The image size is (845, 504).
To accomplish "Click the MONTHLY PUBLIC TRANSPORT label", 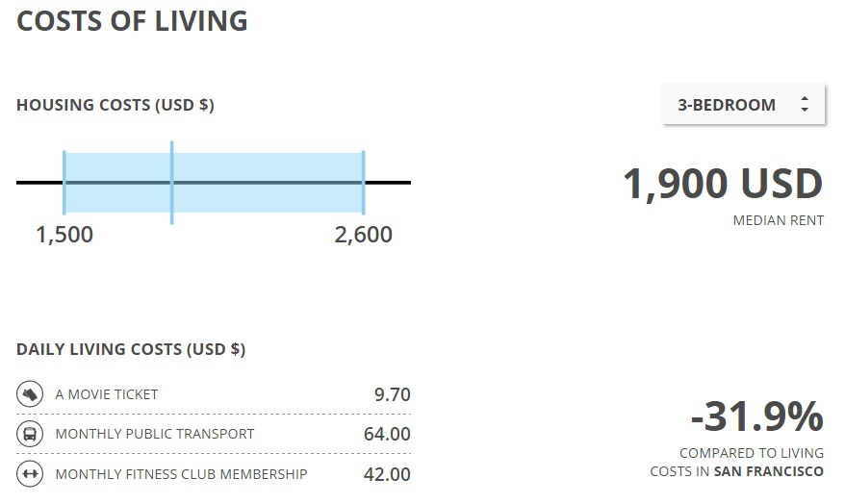I will pos(155,434).
